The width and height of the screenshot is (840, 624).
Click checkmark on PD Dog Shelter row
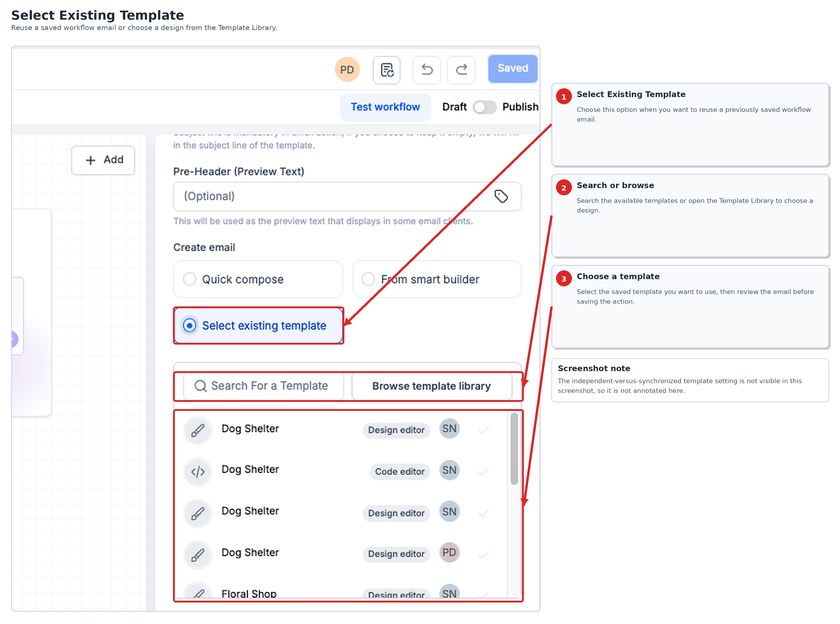484,554
